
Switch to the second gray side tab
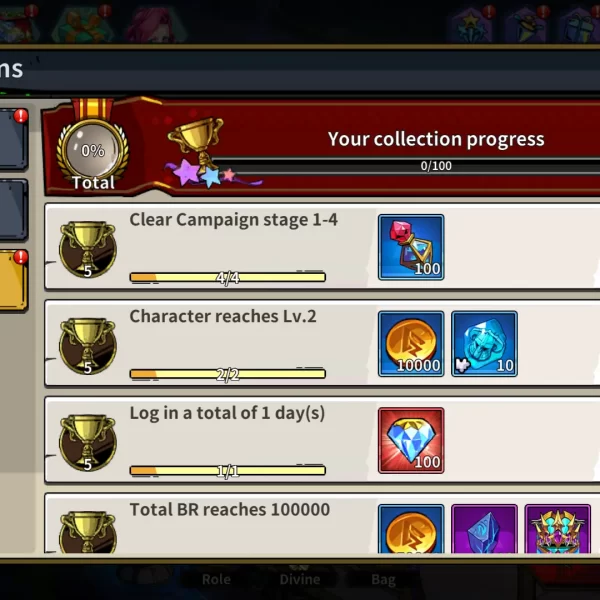pyautogui.click(x=13, y=210)
